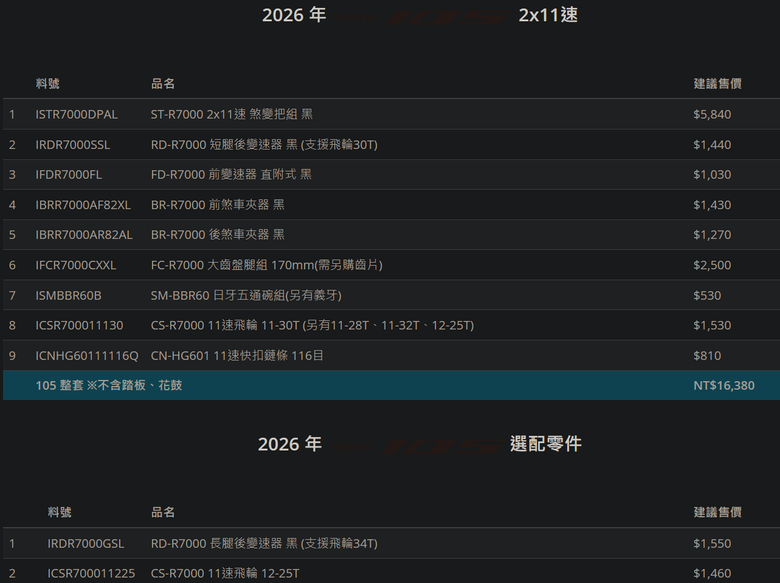
Task: Select CN-HG601 11速快扣鏈條 item name
Action: click(237, 356)
